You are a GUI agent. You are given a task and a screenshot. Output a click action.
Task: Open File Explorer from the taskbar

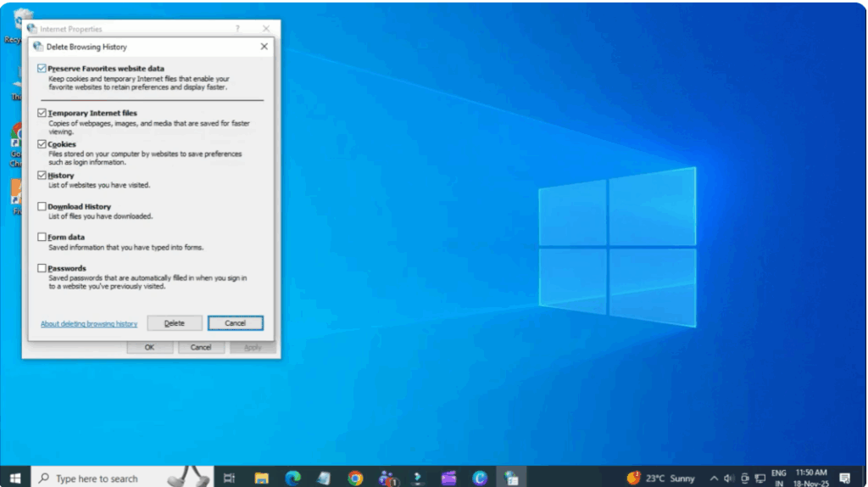[262, 479]
